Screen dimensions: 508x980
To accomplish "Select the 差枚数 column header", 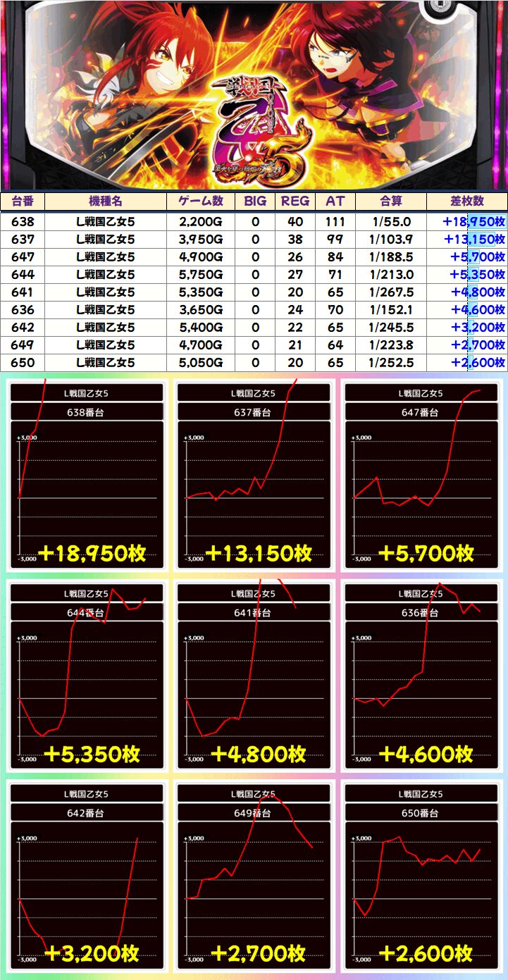I will (x=467, y=201).
